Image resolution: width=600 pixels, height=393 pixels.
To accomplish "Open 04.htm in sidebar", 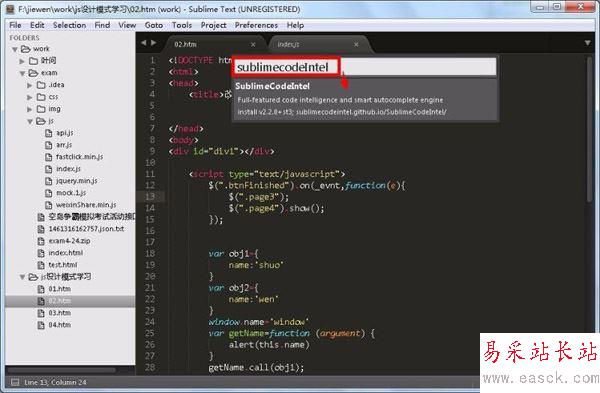I will tap(59, 325).
